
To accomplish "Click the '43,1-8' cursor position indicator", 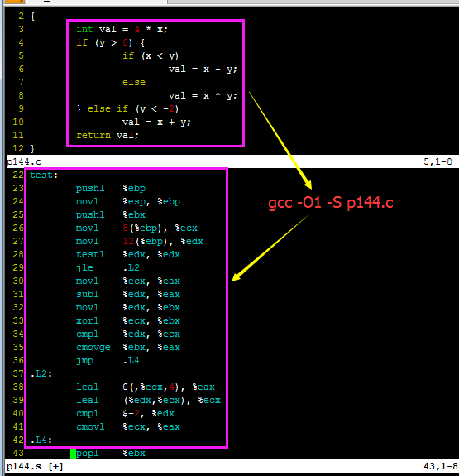I will coord(441,466).
